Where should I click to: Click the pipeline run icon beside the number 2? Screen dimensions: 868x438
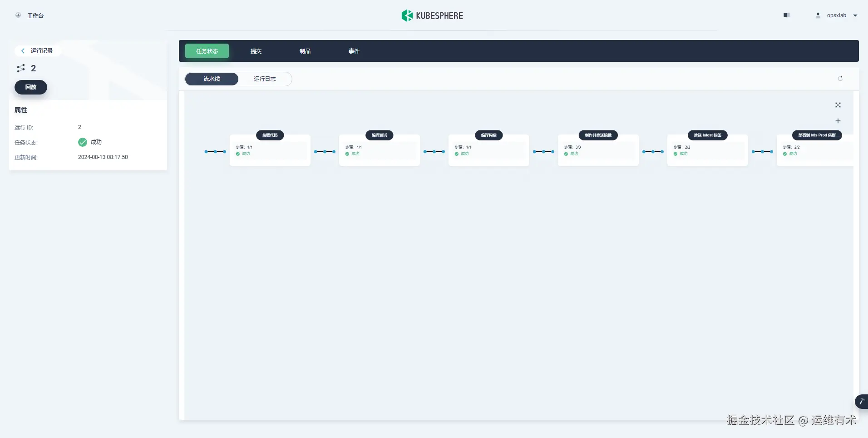pyautogui.click(x=21, y=68)
